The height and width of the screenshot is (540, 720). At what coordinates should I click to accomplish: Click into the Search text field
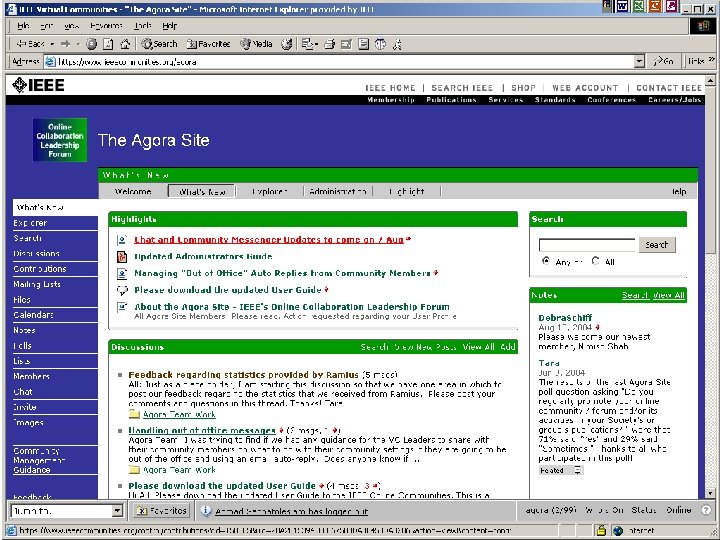click(587, 245)
